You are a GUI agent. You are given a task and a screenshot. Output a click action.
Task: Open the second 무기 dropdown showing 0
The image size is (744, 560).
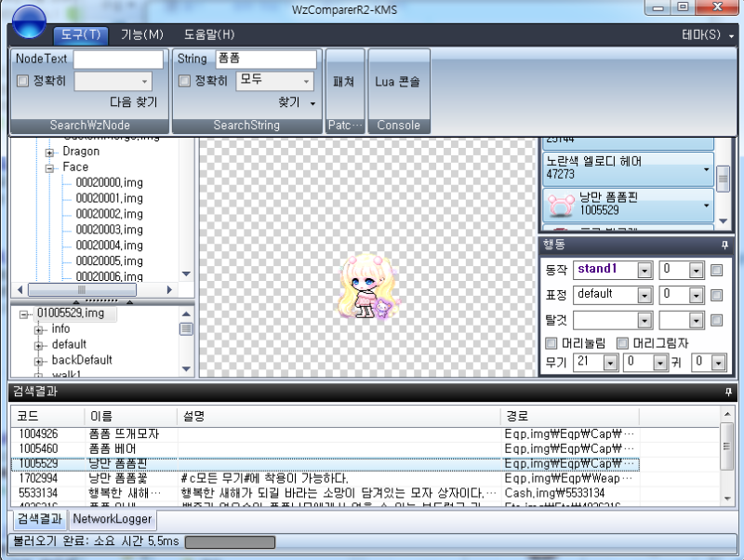(660, 363)
